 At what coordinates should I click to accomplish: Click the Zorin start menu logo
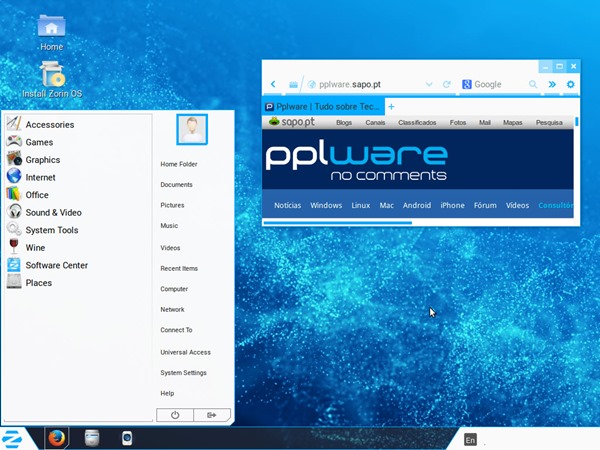(x=12, y=439)
